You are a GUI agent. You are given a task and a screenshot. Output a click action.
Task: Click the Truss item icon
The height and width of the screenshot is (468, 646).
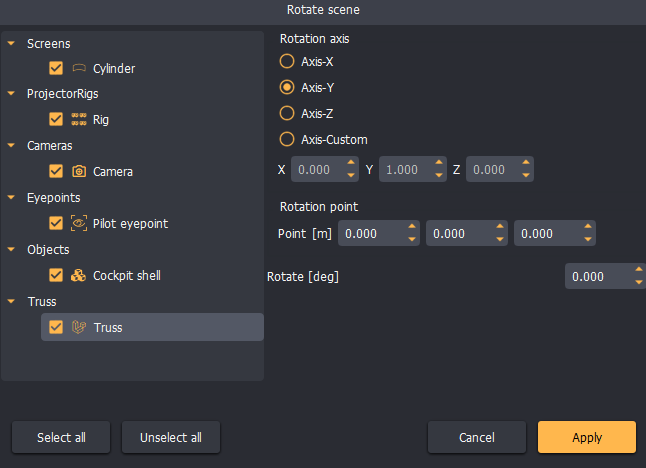tap(79, 327)
